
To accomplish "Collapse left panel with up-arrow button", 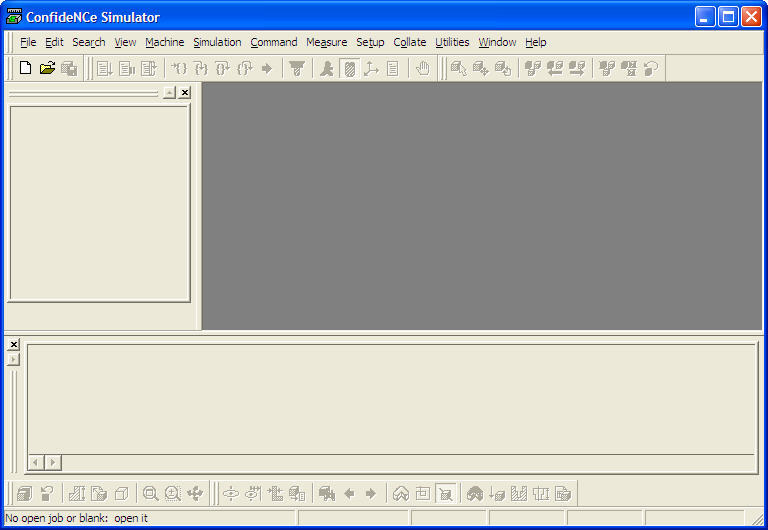I will click(169, 92).
